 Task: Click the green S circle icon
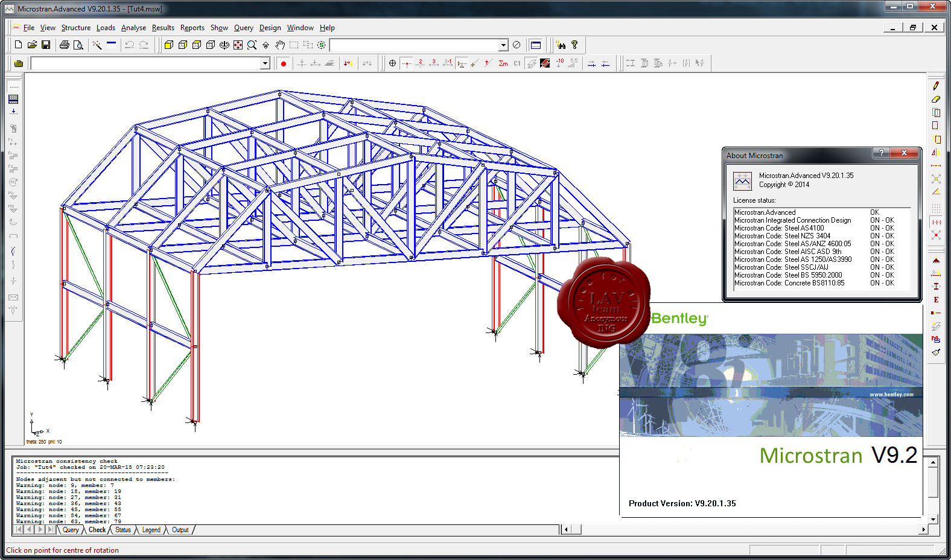point(322,45)
